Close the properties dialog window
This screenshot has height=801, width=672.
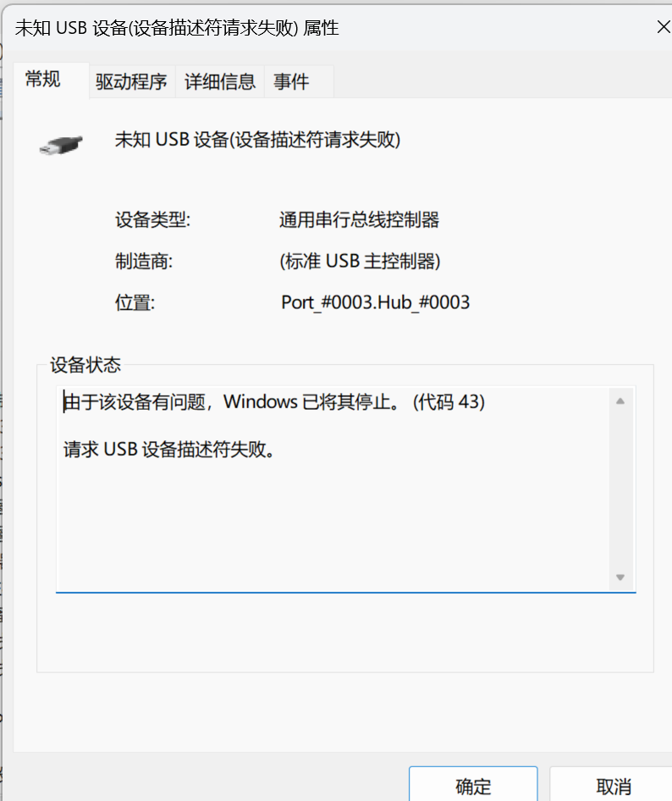pyautogui.click(x=663, y=27)
